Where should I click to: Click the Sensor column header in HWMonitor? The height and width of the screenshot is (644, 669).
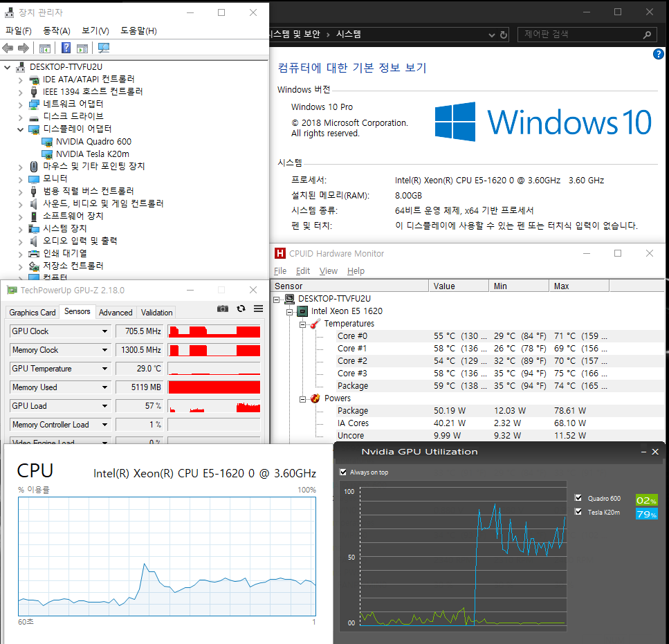tap(349, 286)
